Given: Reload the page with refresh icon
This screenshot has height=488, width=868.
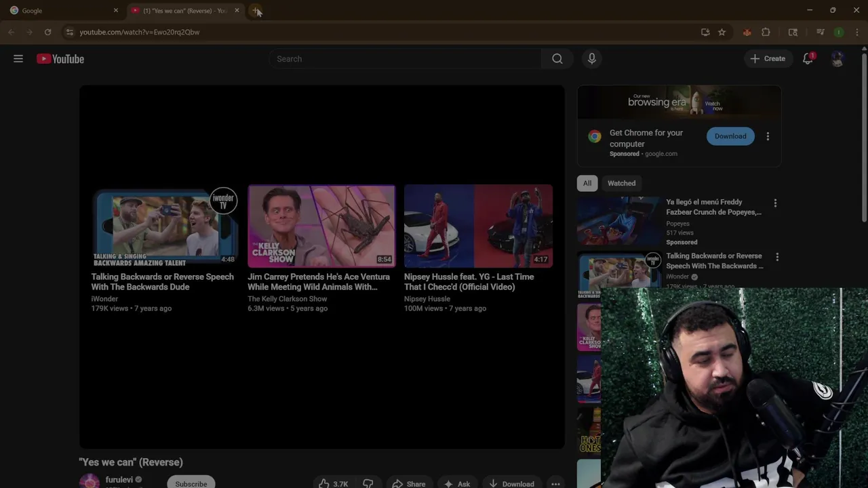Looking at the screenshot, I should [x=47, y=32].
